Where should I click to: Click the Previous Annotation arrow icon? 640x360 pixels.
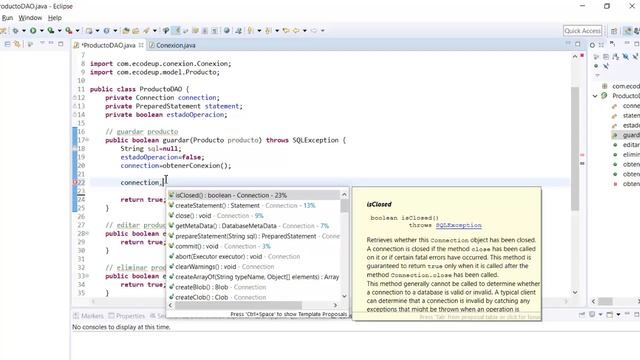268,31
